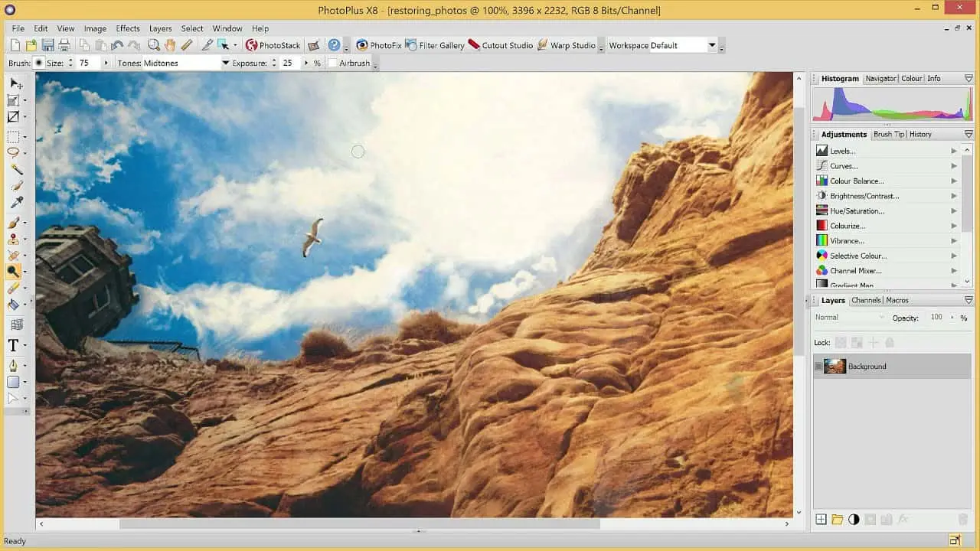This screenshot has height=551, width=980.
Task: Select the highlighted Dodge tool
Action: coord(14,271)
